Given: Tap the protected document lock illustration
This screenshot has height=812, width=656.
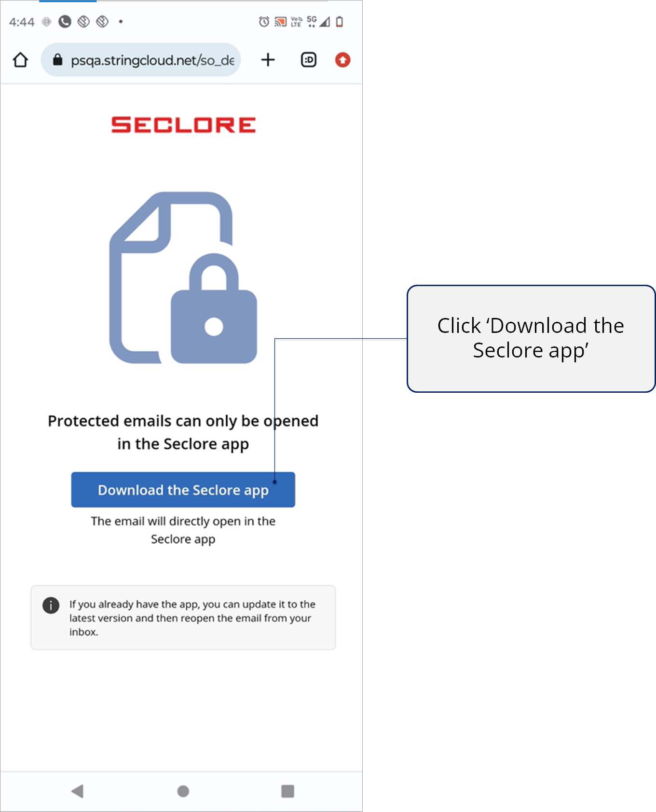Looking at the screenshot, I should [183, 278].
